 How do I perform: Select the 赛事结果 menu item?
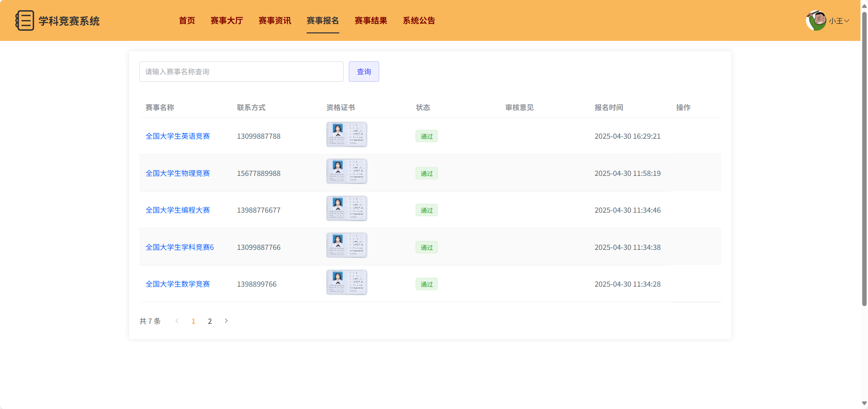[x=371, y=20]
